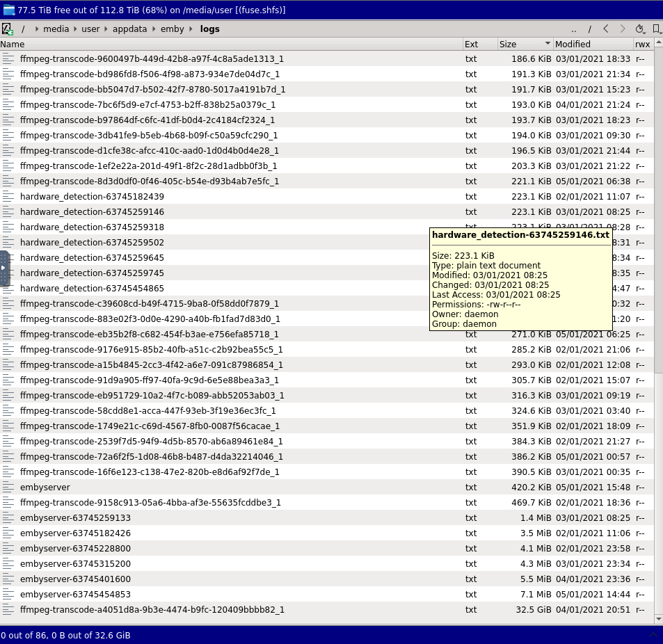Expand the arrow before 'user' in breadcrumb

[x=75, y=29]
